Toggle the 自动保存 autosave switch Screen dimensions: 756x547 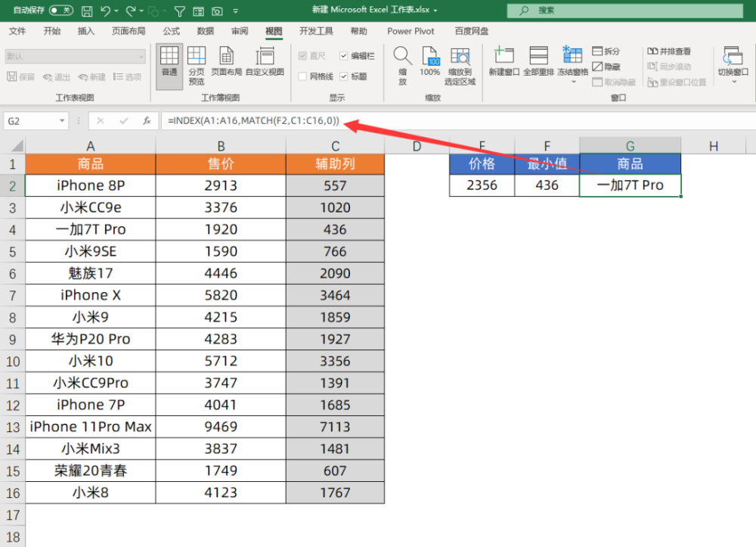(x=60, y=11)
